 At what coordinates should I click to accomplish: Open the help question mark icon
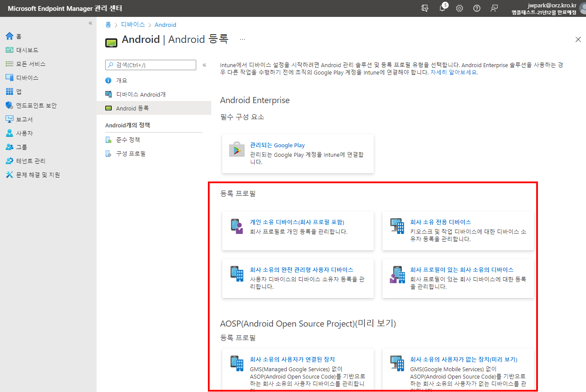click(477, 8)
